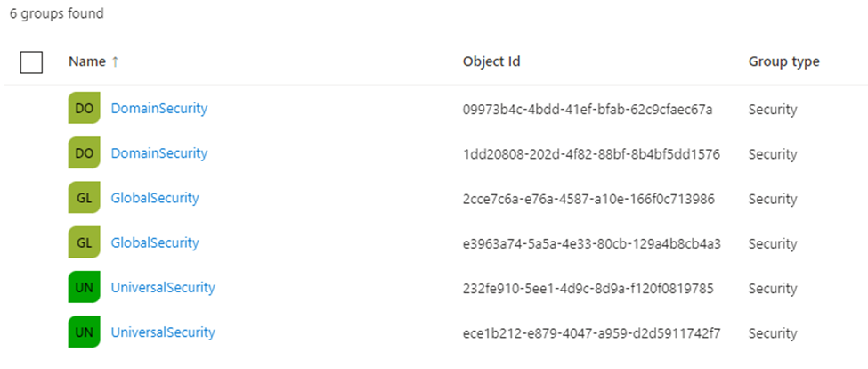The height and width of the screenshot is (369, 868).
Task: Open DomainSecurity group with ID 09973b4c
Action: click(x=159, y=108)
